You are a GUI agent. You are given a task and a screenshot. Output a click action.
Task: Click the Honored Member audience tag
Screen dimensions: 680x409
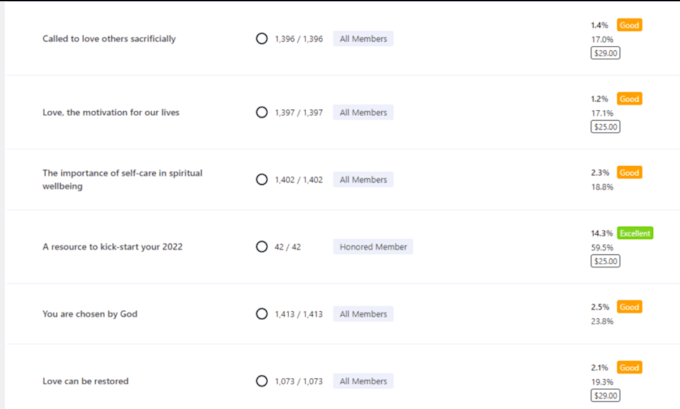pyautogui.click(x=372, y=246)
